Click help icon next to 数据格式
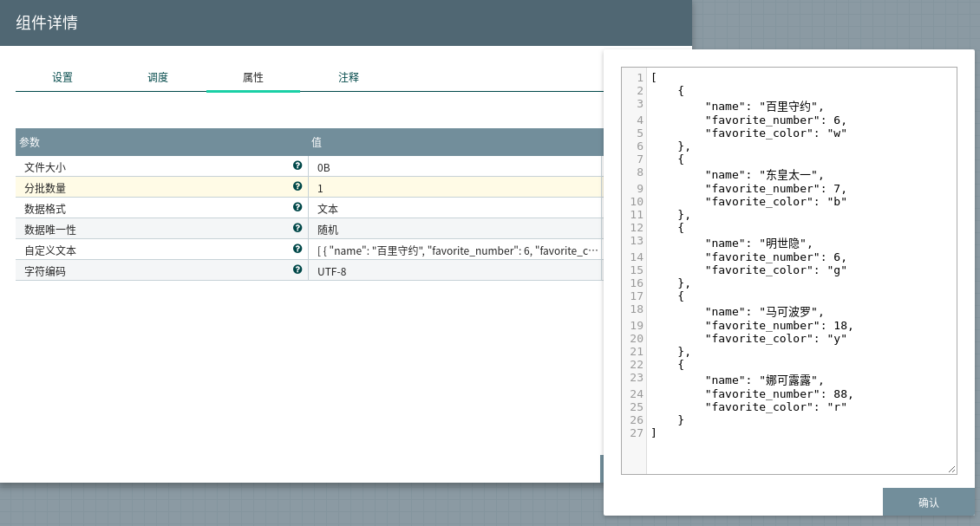980x526 pixels. click(x=297, y=207)
